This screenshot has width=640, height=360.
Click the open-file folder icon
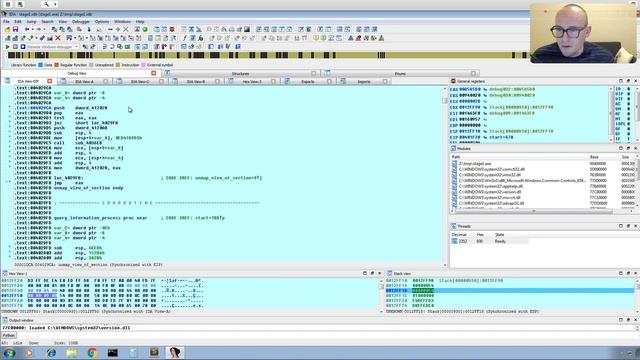[x=7, y=29]
